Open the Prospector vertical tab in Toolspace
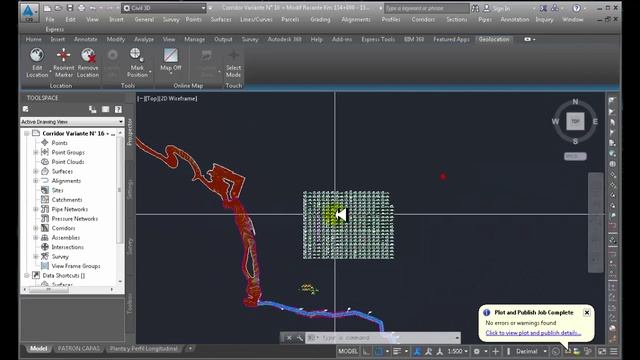The height and width of the screenshot is (360, 640). [130, 131]
